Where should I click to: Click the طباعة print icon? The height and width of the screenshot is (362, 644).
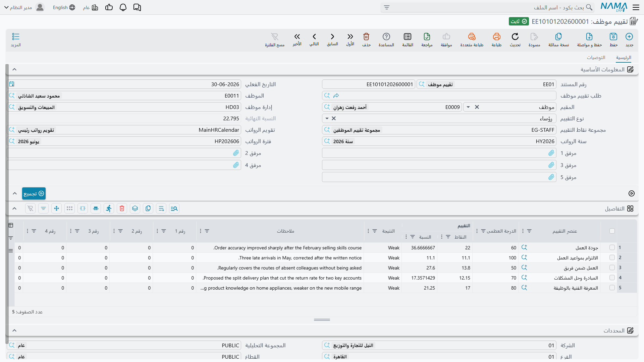click(496, 37)
